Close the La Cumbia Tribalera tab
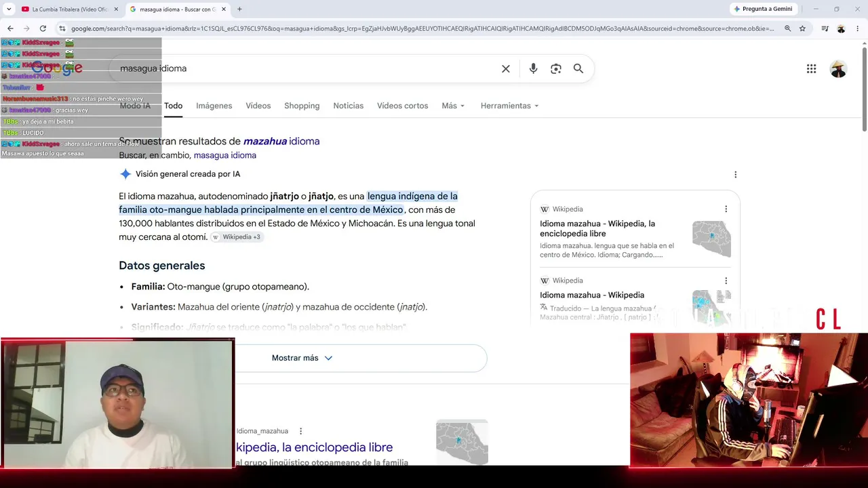The image size is (868, 488). [116, 9]
